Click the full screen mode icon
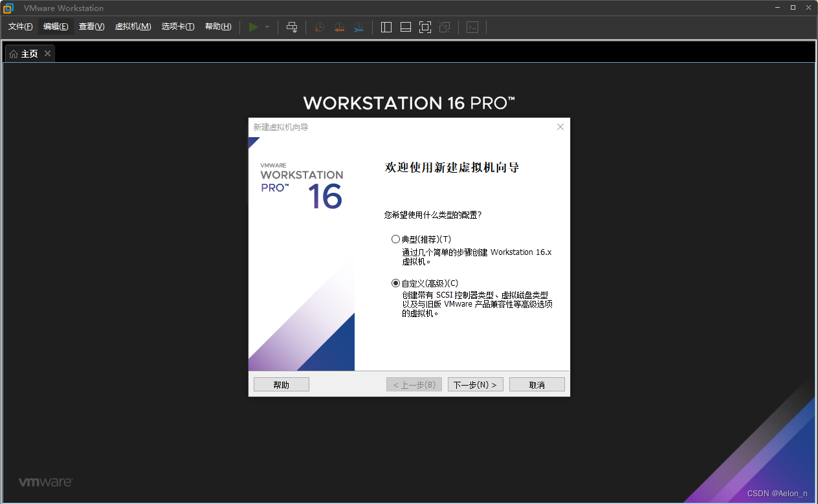Viewport: 818px width, 504px height. [x=425, y=27]
